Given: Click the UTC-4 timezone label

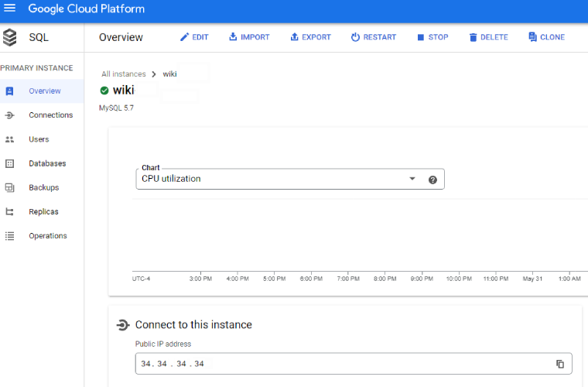Looking at the screenshot, I should tap(141, 279).
